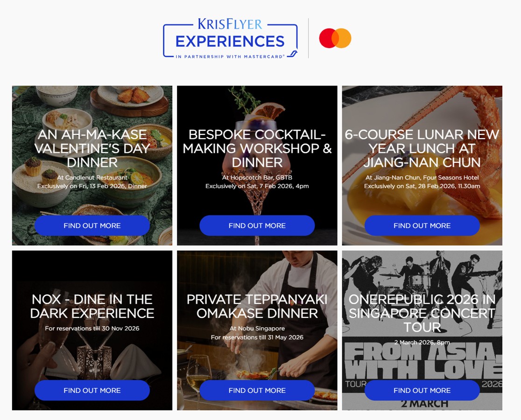Click the 2 March 2026, 8pm concert date
521x420 pixels.
click(x=422, y=343)
